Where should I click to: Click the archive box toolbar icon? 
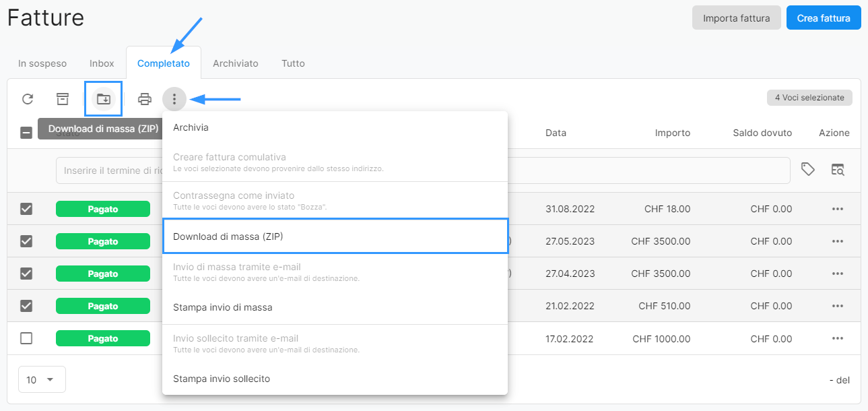(63, 99)
